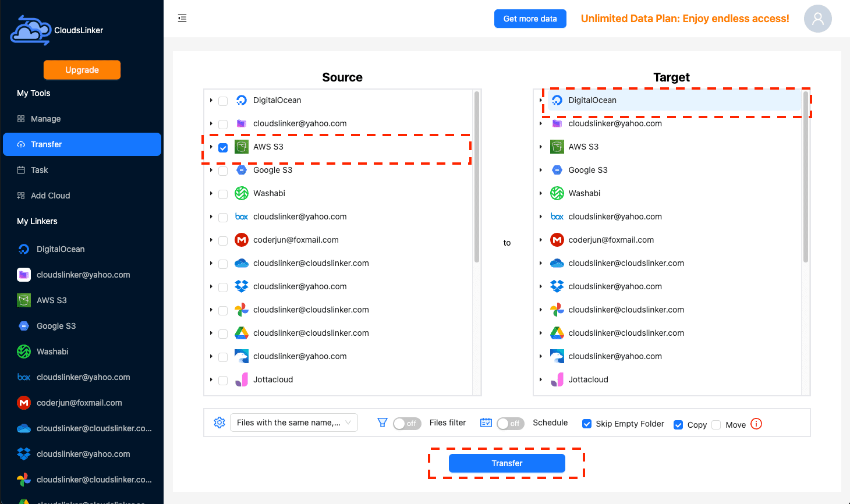This screenshot has height=504, width=850.
Task: Expand Washabi node in Target tree
Action: (541, 193)
